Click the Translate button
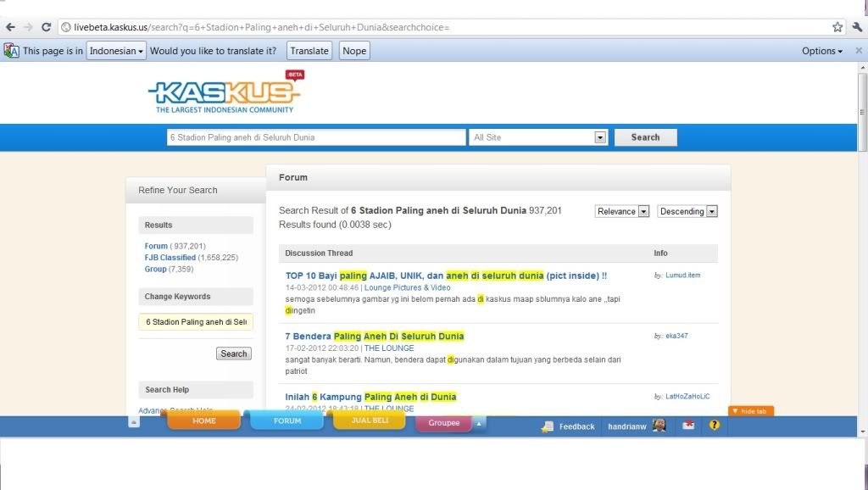This screenshot has width=868, height=490. point(309,51)
